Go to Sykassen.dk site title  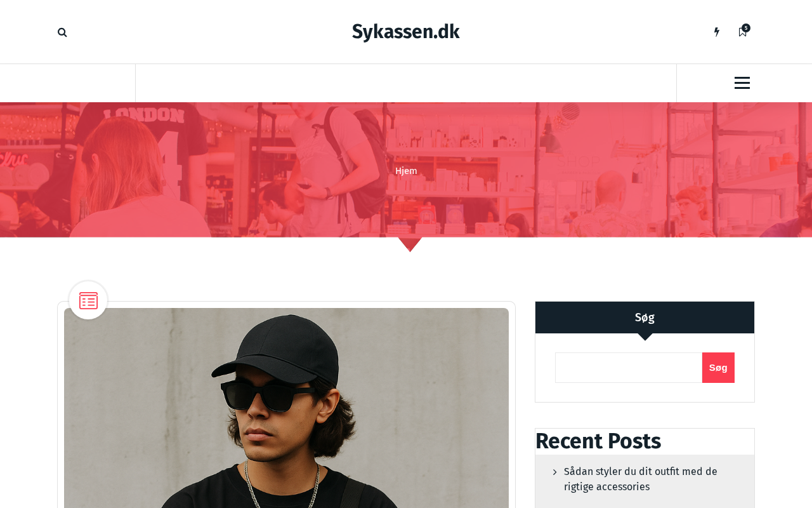[406, 32]
